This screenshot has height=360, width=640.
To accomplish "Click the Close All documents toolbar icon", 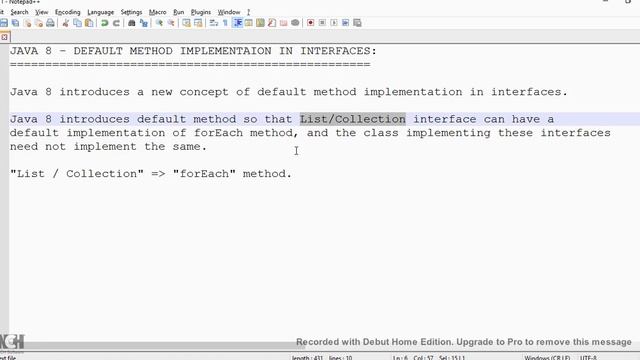I will [x=39, y=23].
